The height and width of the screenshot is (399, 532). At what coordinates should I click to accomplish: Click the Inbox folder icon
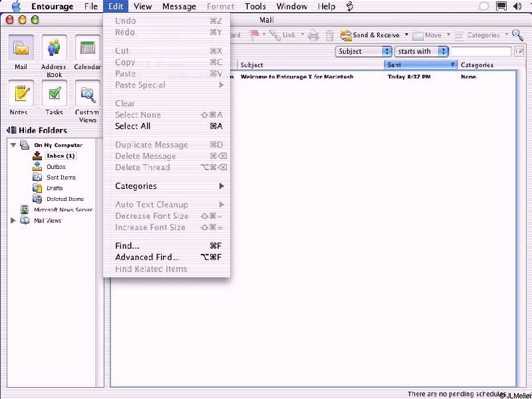coord(37,156)
